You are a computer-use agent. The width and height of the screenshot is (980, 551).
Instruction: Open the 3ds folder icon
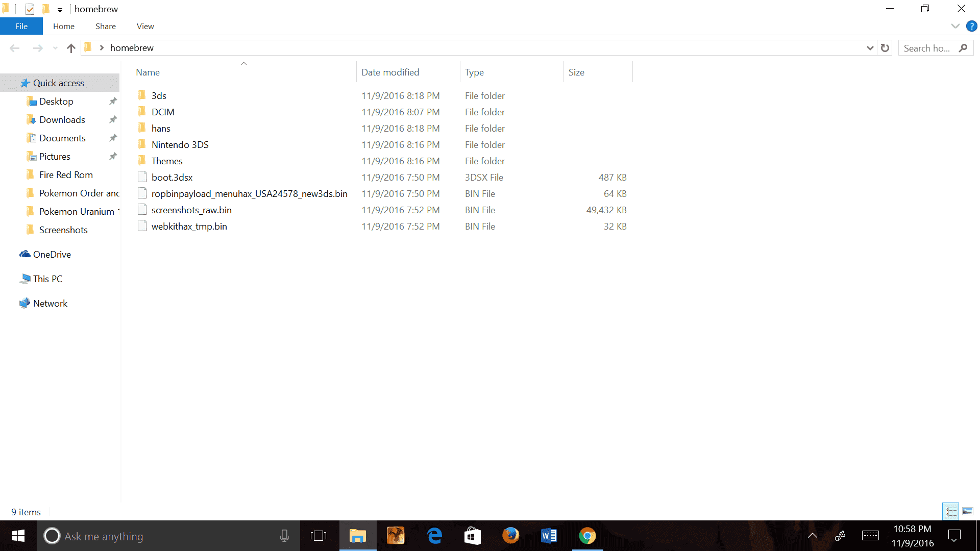(142, 95)
